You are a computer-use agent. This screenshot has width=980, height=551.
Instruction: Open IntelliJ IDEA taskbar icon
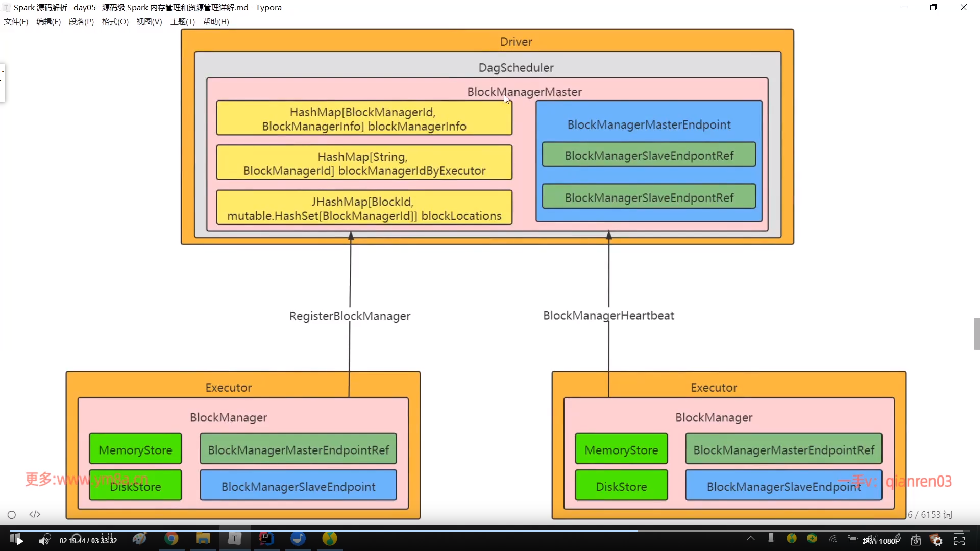coord(266,538)
